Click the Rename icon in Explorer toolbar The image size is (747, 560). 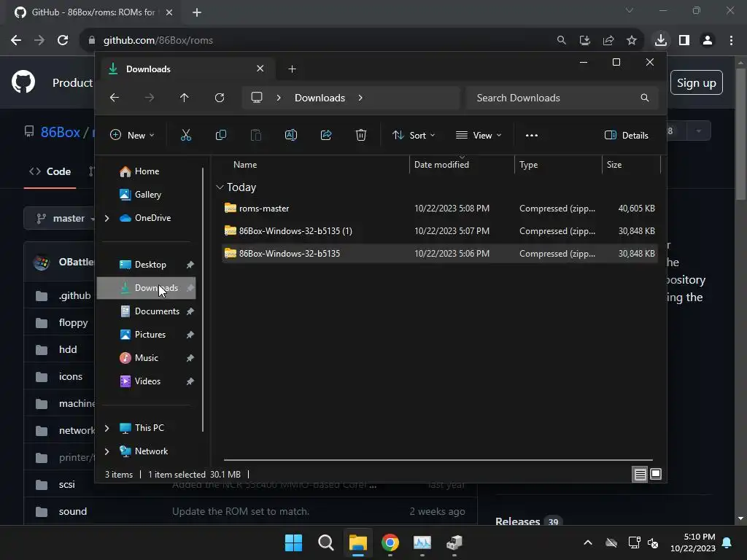(x=291, y=135)
